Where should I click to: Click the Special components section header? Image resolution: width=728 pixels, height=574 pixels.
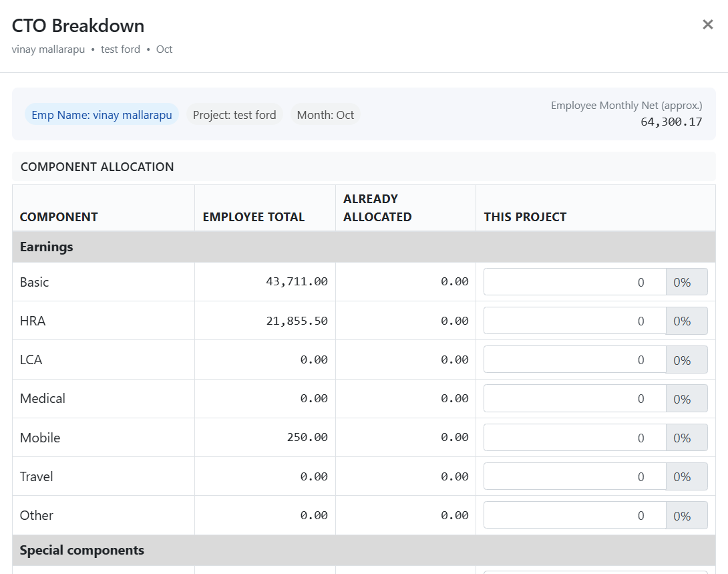81,550
